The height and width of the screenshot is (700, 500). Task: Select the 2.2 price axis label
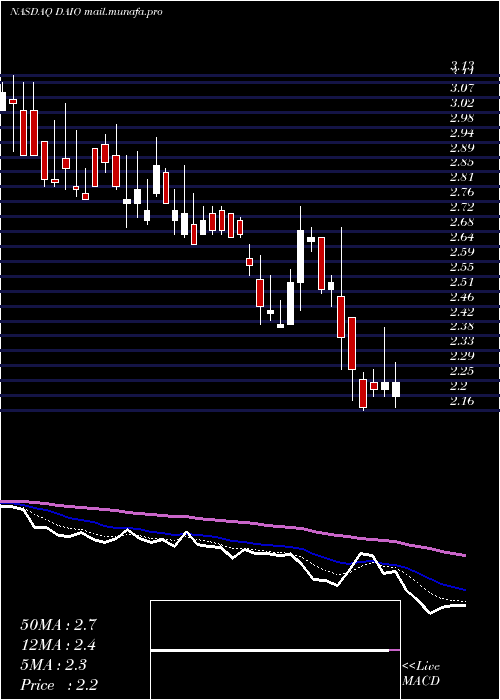pos(459,385)
